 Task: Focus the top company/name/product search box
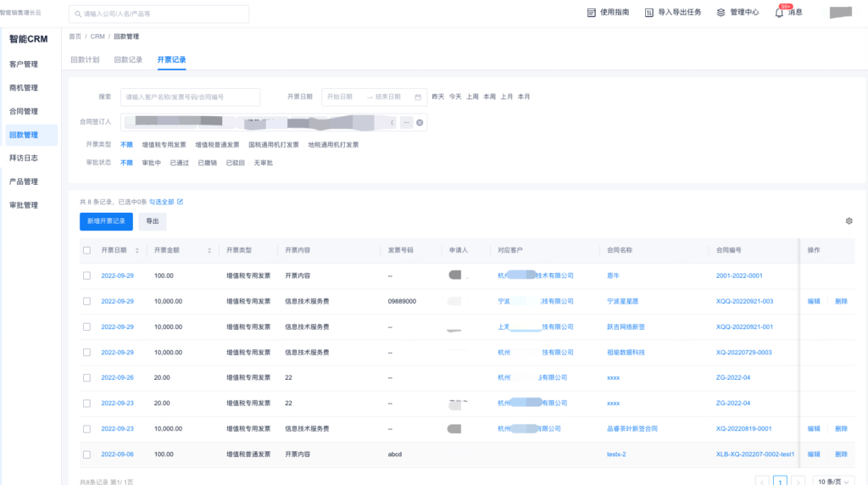(159, 14)
